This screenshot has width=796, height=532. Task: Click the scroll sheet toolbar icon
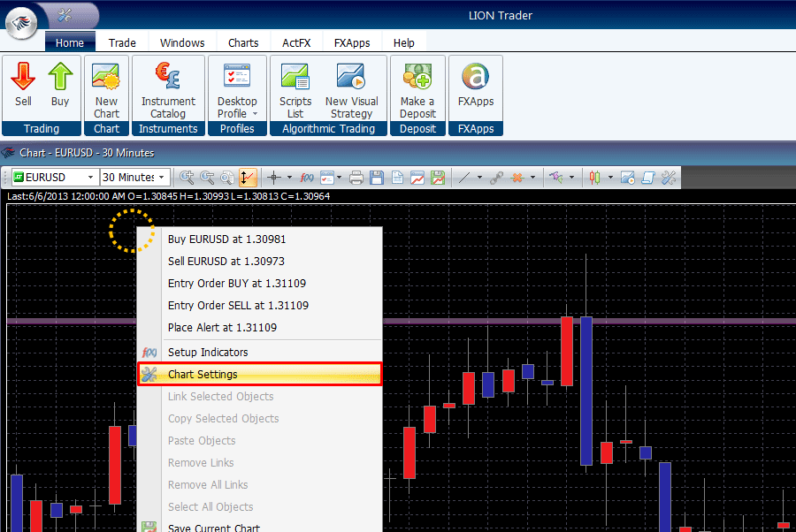pos(648,177)
